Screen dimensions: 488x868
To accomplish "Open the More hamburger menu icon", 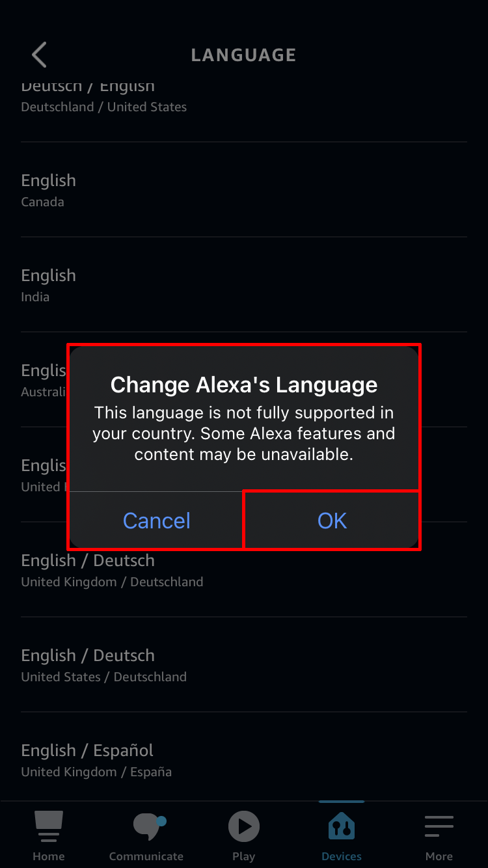I will pyautogui.click(x=439, y=826).
